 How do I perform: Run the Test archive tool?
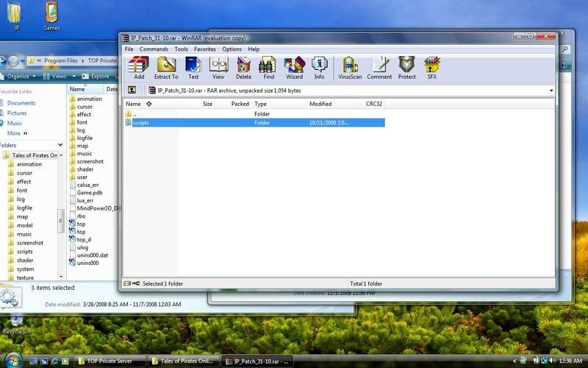(x=193, y=67)
